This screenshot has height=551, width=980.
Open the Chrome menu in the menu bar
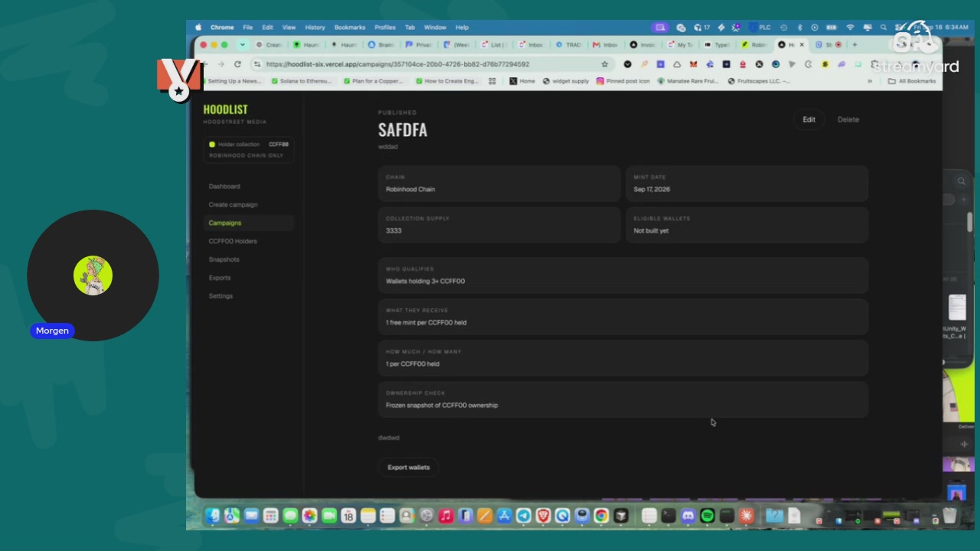[222, 27]
